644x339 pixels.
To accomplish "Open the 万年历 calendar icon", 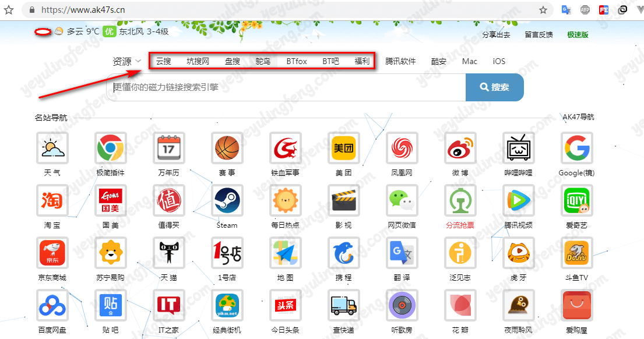I will click(x=169, y=148).
